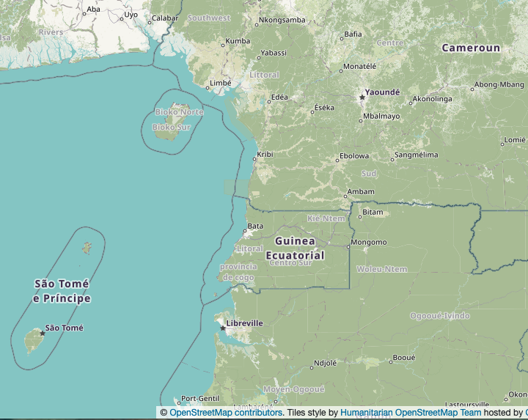
Task: Select the Calabar city dot marker
Action: click(150, 23)
